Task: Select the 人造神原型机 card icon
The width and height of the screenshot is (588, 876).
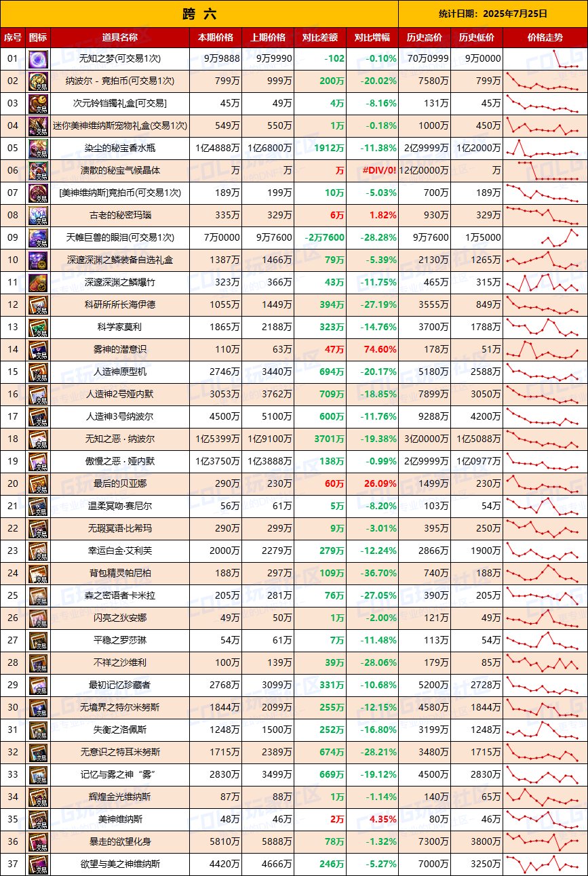Action: click(38, 372)
